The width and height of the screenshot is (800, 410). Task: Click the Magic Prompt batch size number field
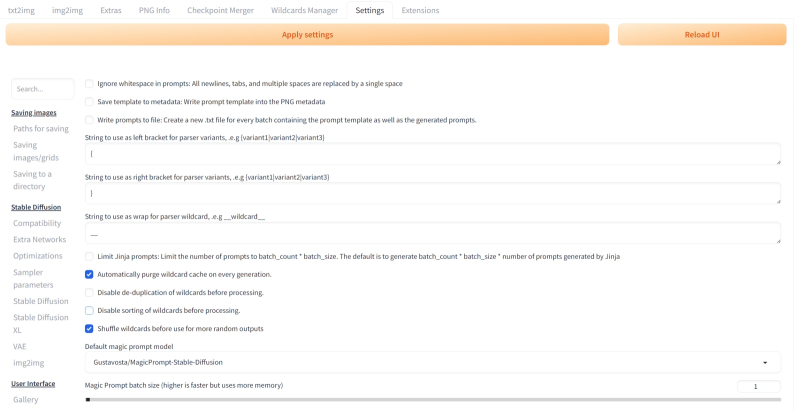click(x=758, y=387)
